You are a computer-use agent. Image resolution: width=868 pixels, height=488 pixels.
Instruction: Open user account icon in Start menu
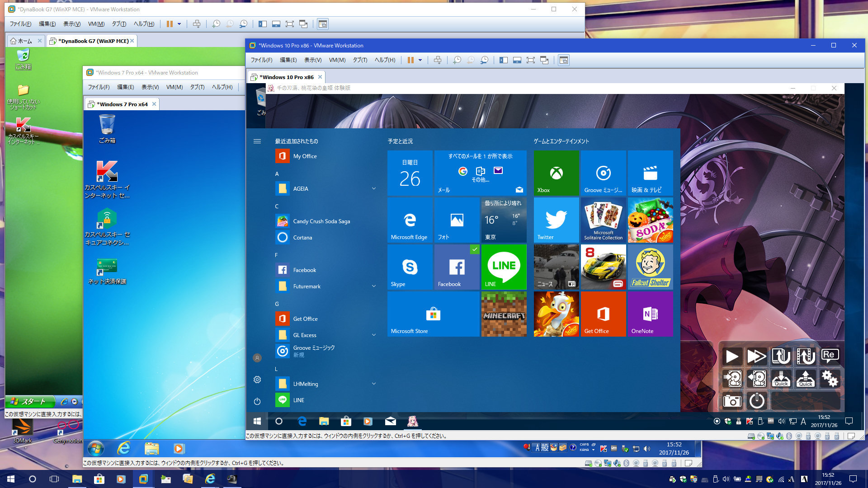coord(257,358)
